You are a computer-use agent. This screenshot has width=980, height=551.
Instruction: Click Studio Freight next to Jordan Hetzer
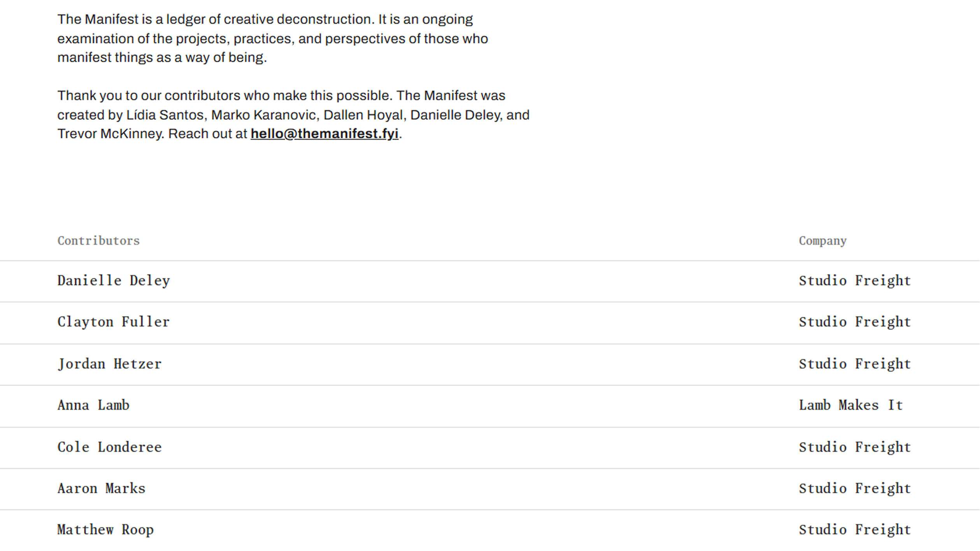pyautogui.click(x=855, y=364)
